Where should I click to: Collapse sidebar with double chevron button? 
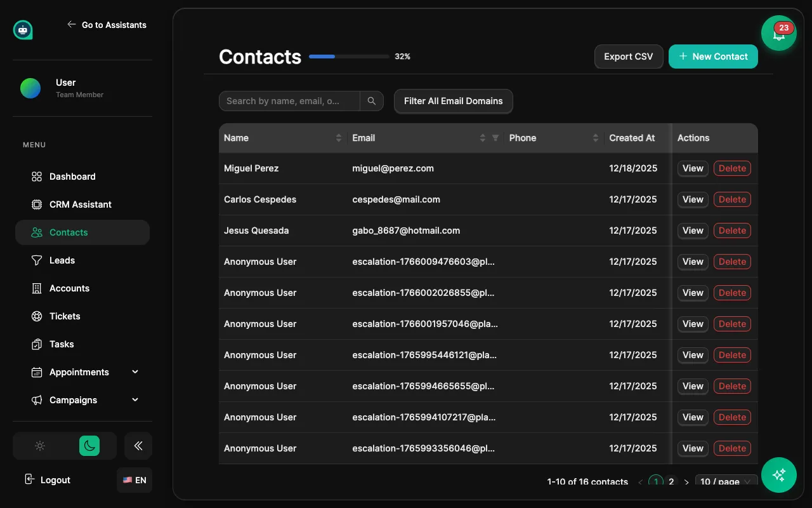point(138,446)
